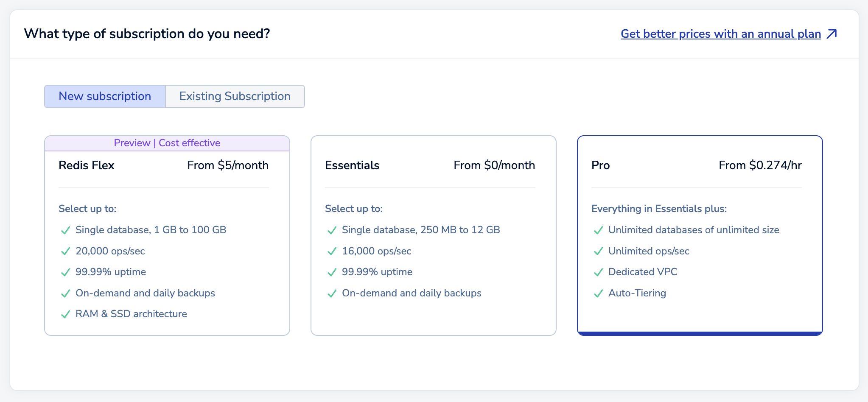Click the Essentials plan title
This screenshot has height=402, width=868.
[x=352, y=165]
